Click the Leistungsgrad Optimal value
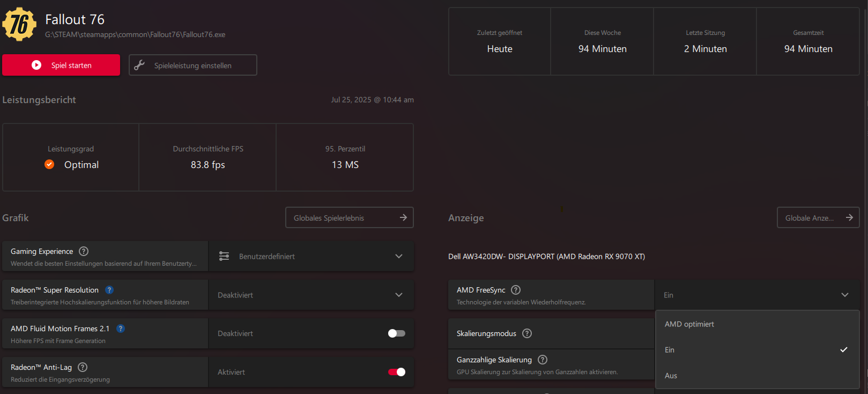Image resolution: width=868 pixels, height=394 pixels. 81,165
